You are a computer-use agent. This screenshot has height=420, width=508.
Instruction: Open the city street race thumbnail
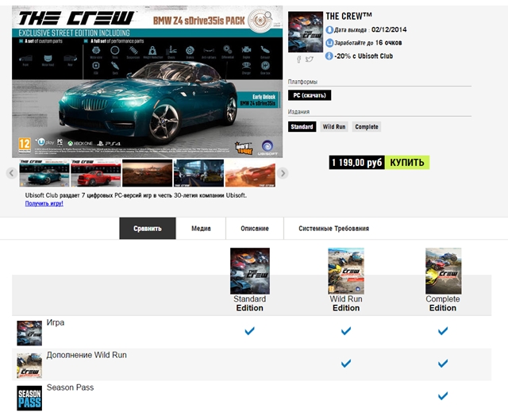pyautogui.click(x=198, y=173)
